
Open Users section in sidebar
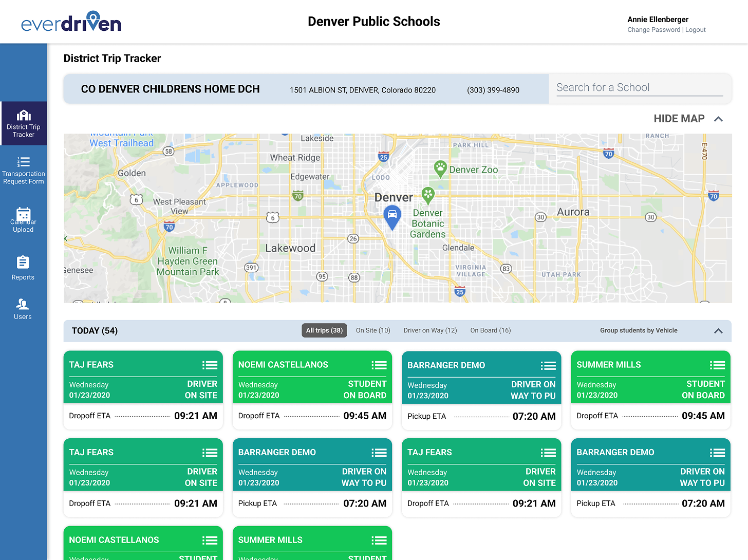point(23,309)
